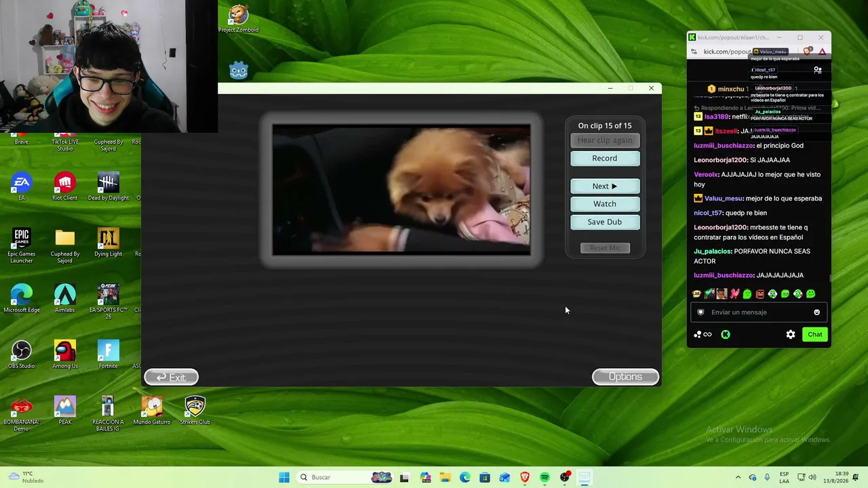
Task: Open chat user list icon
Action: point(818,70)
